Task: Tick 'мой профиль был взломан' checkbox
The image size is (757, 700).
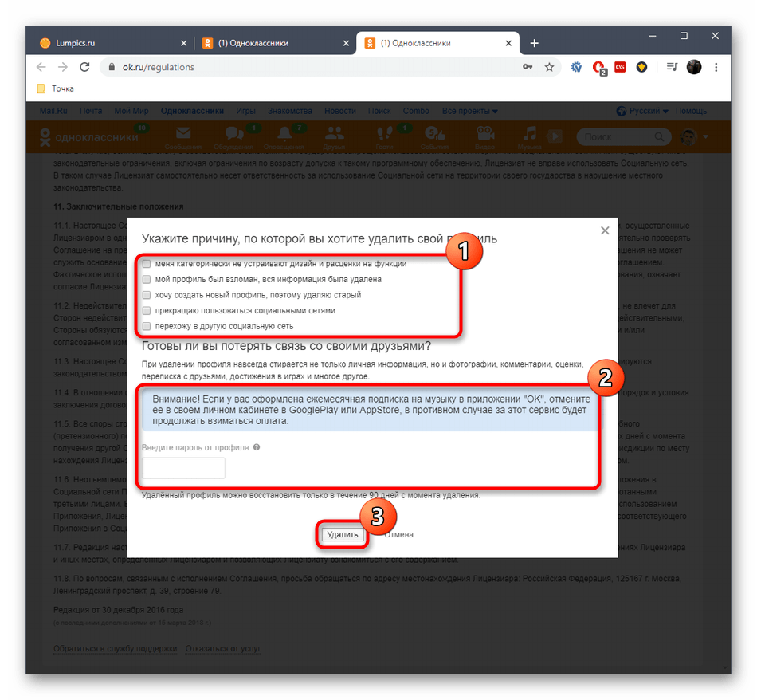Action: (x=147, y=279)
